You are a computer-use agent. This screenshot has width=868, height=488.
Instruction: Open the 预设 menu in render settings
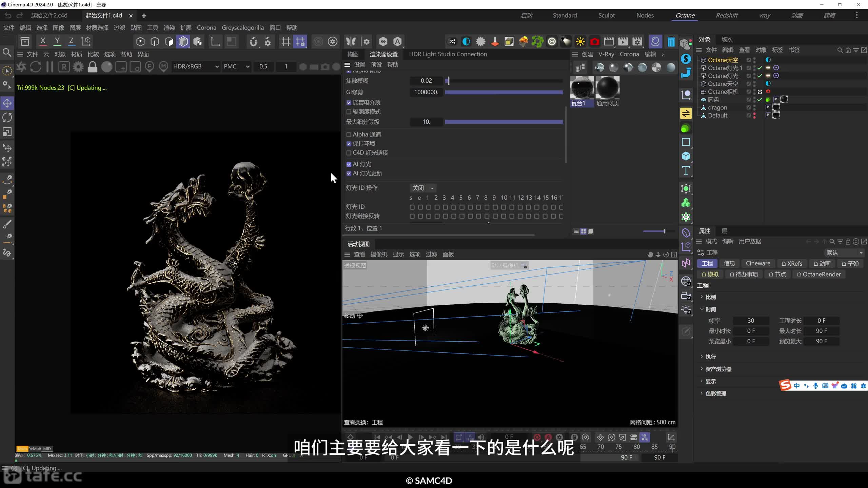point(376,65)
